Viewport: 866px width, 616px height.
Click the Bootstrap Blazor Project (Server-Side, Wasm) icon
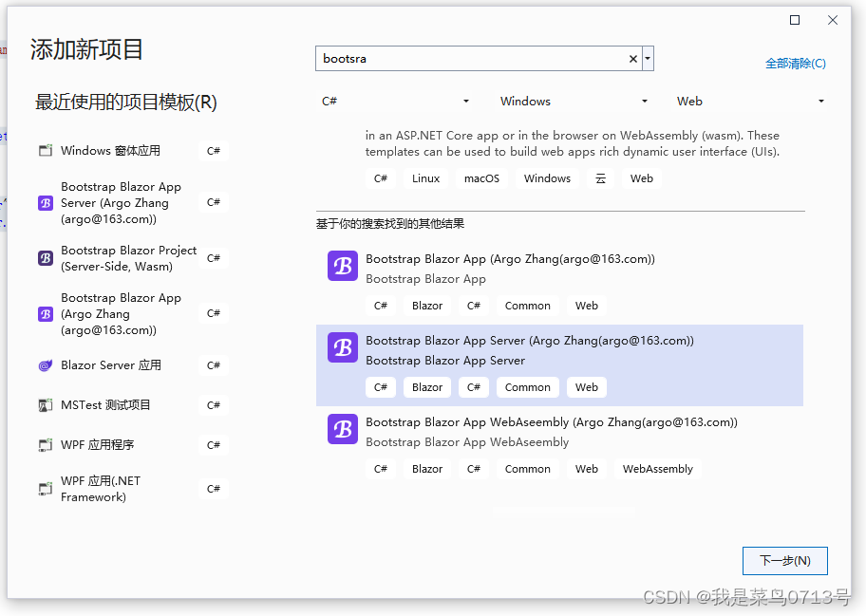[45, 257]
